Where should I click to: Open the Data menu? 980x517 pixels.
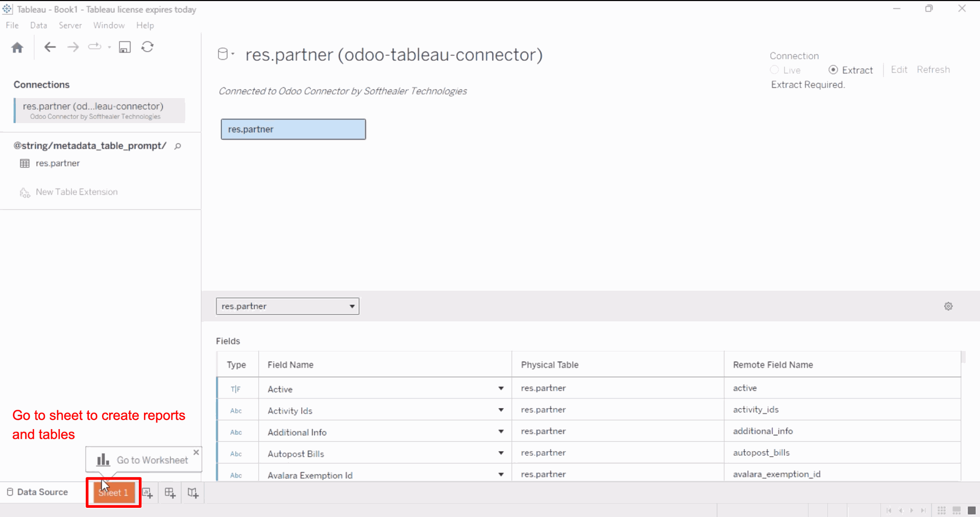[x=38, y=26]
